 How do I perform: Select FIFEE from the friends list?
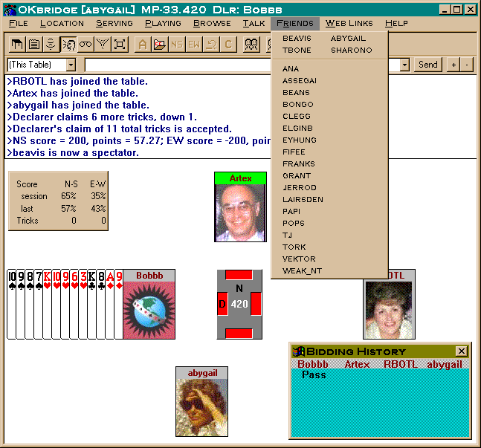[x=330, y=152]
